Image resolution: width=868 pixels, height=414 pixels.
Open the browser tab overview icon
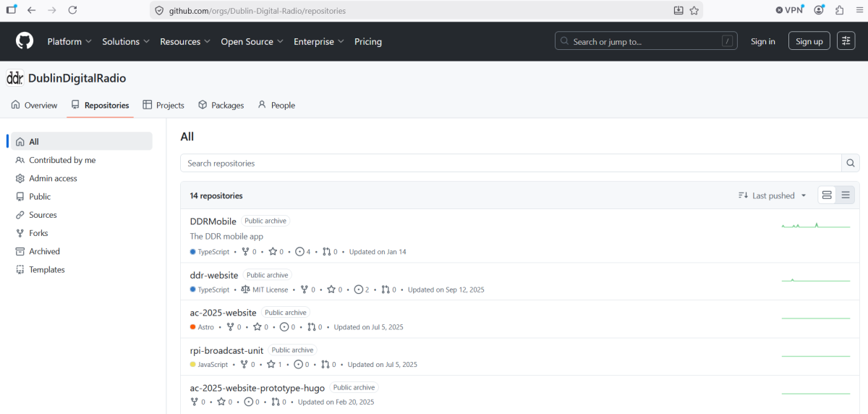click(11, 10)
